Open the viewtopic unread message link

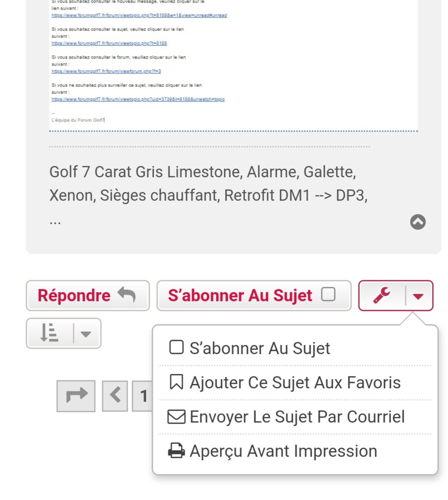tap(139, 15)
